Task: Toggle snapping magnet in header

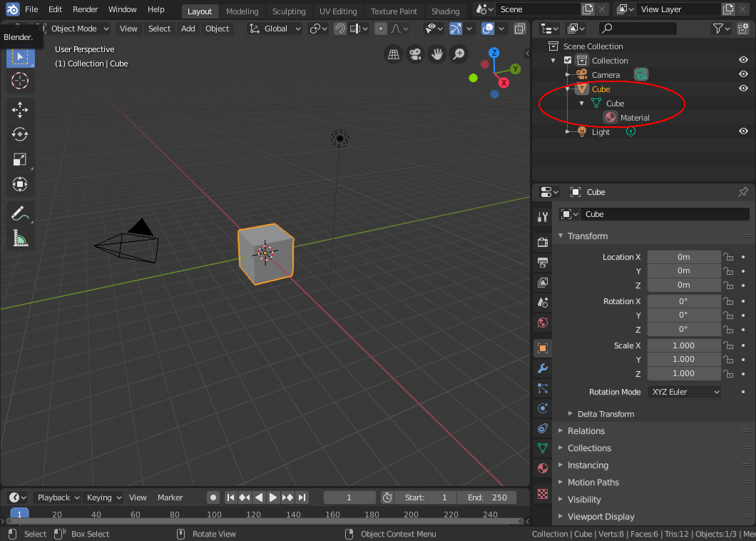Action: click(340, 29)
